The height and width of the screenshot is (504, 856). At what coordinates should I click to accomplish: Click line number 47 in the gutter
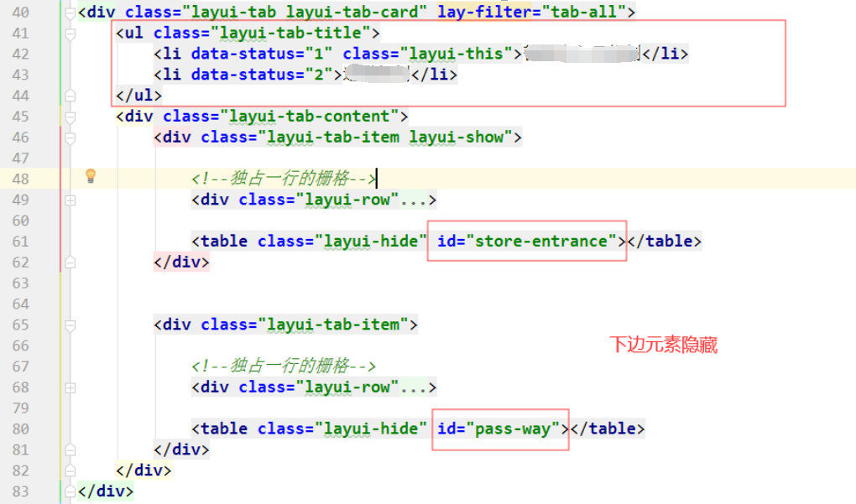pyautogui.click(x=21, y=158)
